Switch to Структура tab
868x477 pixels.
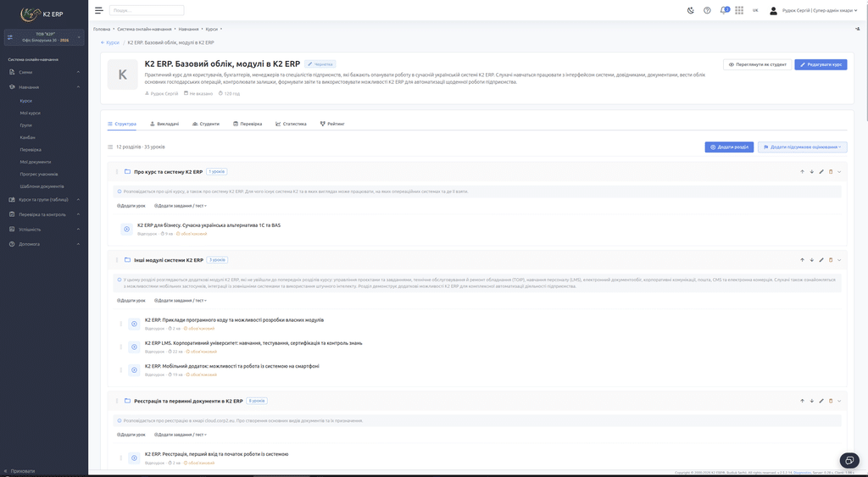pos(122,124)
